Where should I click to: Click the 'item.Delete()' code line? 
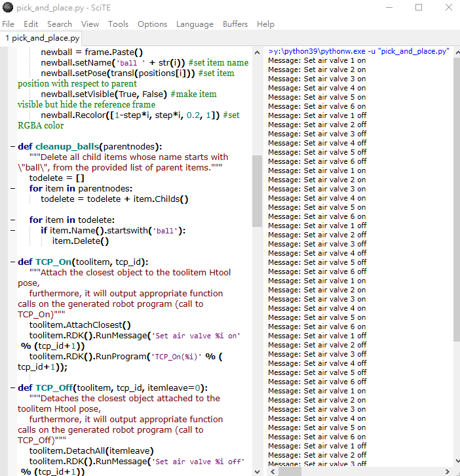[x=81, y=241]
